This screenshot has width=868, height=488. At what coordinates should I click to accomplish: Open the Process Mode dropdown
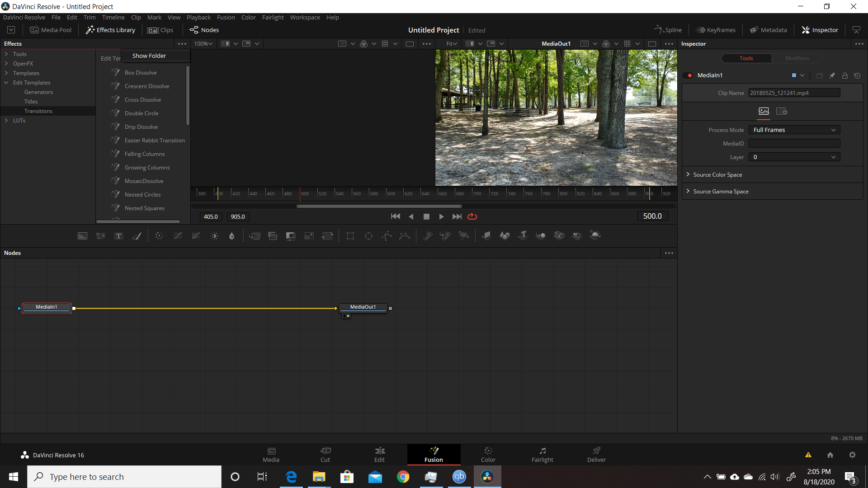(x=794, y=130)
